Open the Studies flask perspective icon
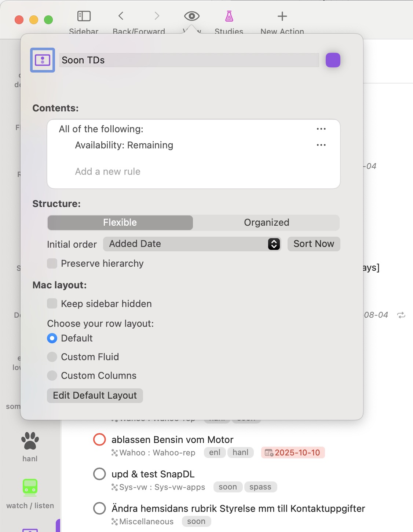The width and height of the screenshot is (413, 532). (x=229, y=16)
